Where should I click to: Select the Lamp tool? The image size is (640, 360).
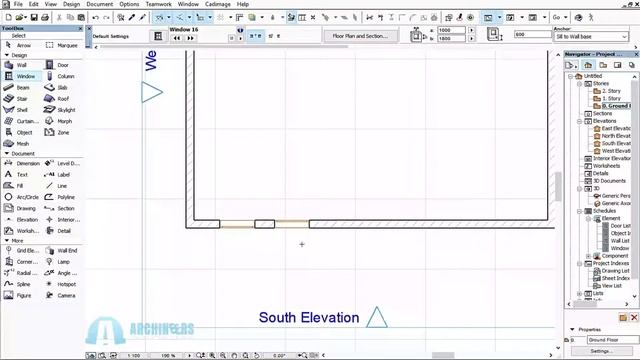58,262
